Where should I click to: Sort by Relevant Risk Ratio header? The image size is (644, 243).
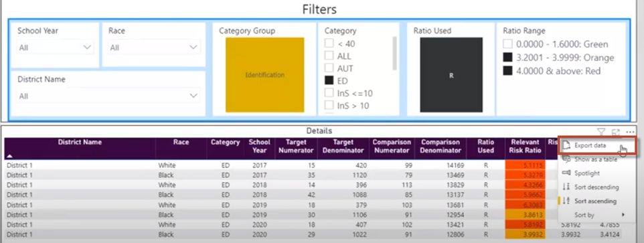coord(526,148)
